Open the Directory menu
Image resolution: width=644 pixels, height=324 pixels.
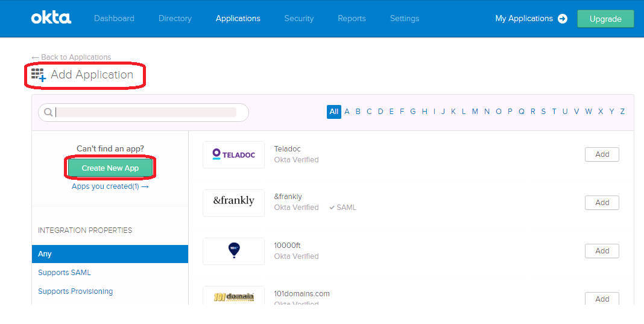(x=175, y=19)
